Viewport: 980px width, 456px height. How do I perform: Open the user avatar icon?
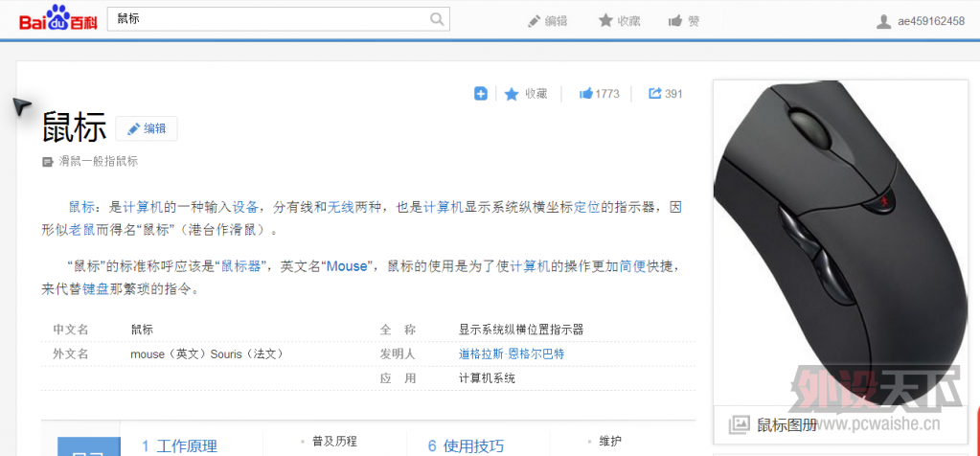pos(883,22)
